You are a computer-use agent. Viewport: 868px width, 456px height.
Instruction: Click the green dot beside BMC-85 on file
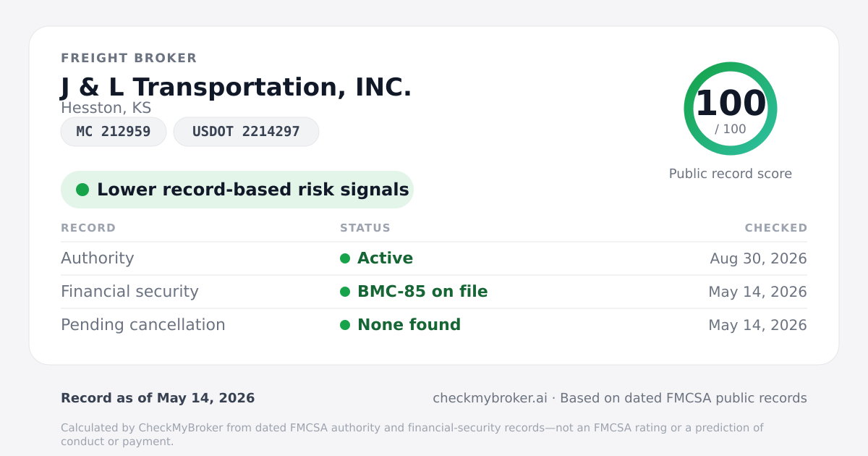[x=345, y=292]
